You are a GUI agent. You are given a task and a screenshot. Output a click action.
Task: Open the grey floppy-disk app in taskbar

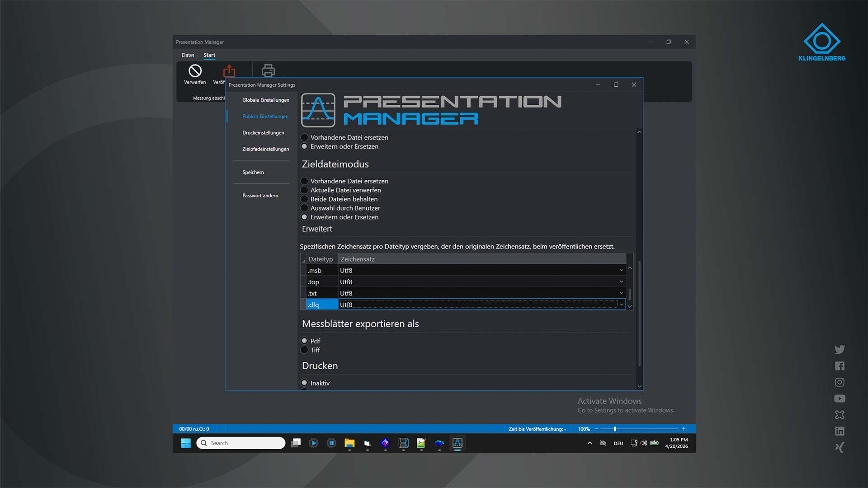coord(403,443)
